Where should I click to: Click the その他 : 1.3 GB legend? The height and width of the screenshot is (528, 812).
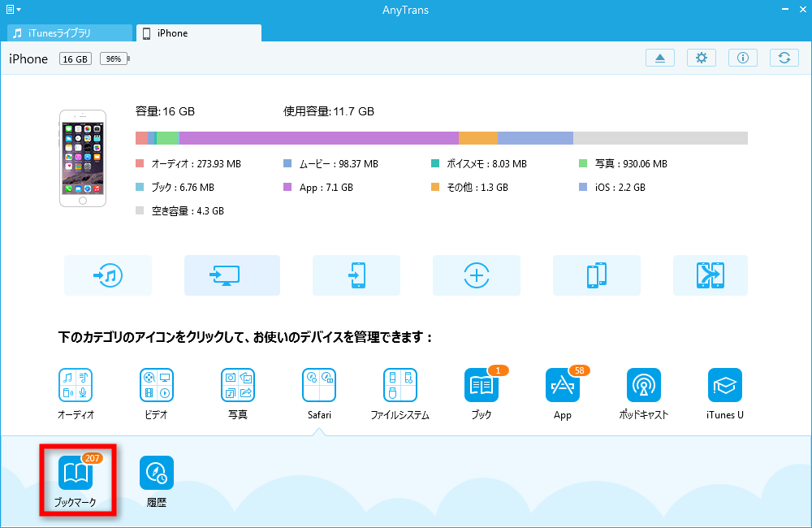pos(469,187)
